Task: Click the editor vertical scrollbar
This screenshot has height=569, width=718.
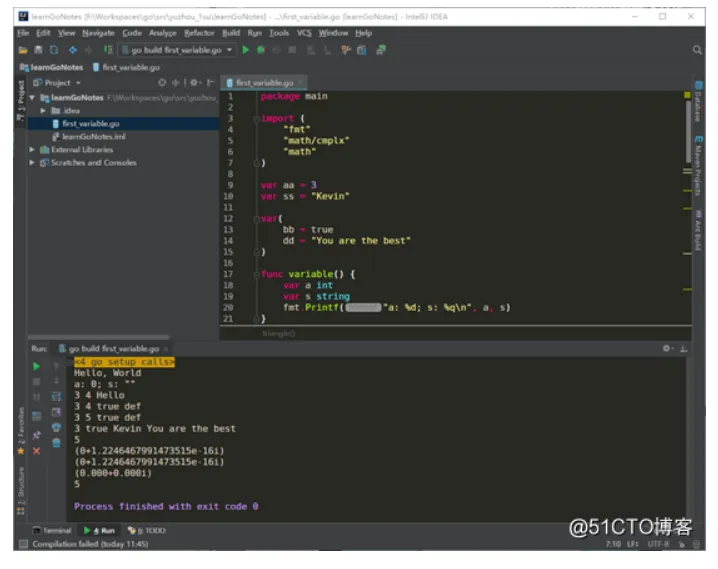Action: pos(688,131)
